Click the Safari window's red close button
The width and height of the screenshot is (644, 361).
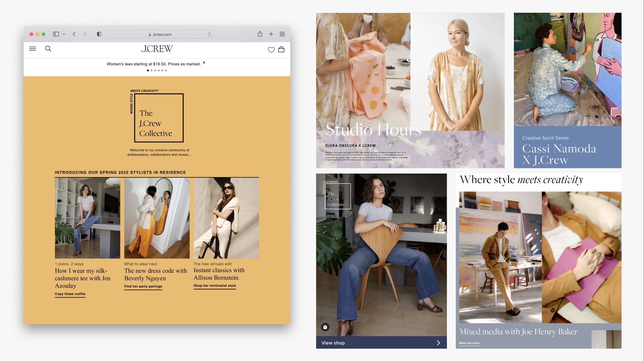[31, 34]
